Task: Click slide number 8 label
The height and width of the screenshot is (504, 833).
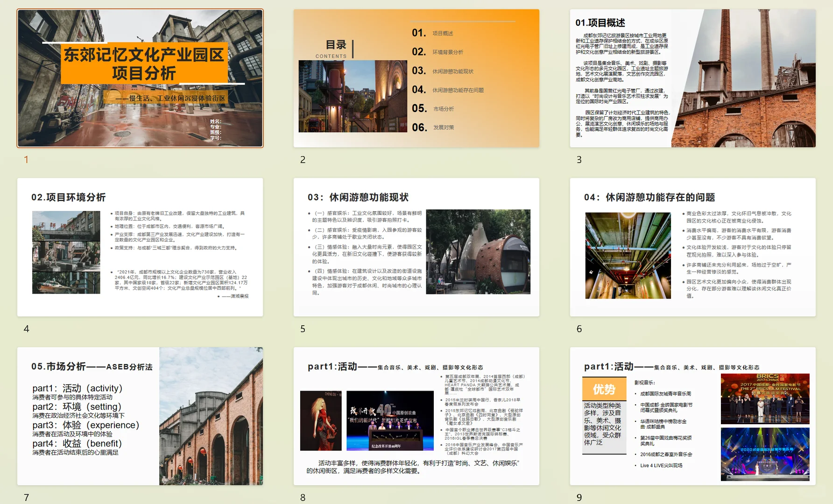Action: 303,497
